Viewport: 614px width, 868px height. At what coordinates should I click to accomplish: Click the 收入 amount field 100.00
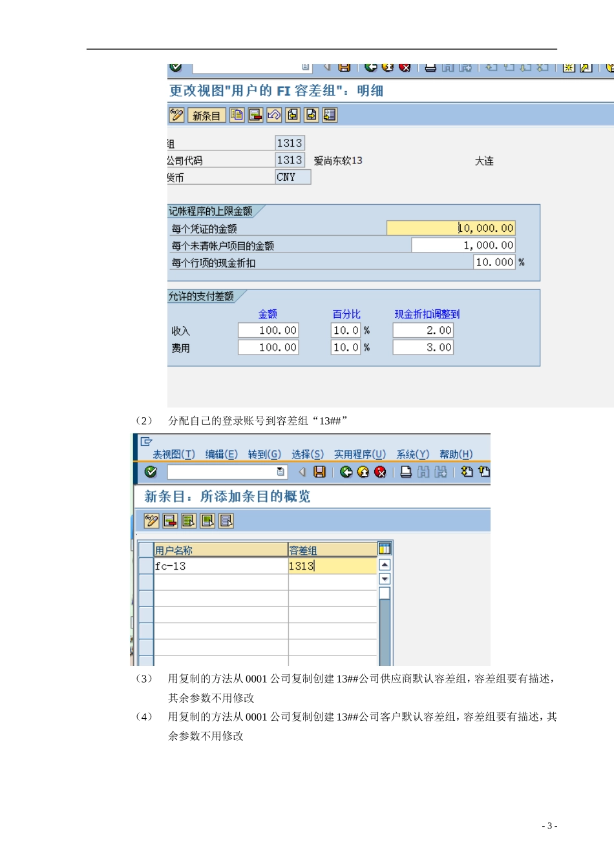[x=268, y=331]
